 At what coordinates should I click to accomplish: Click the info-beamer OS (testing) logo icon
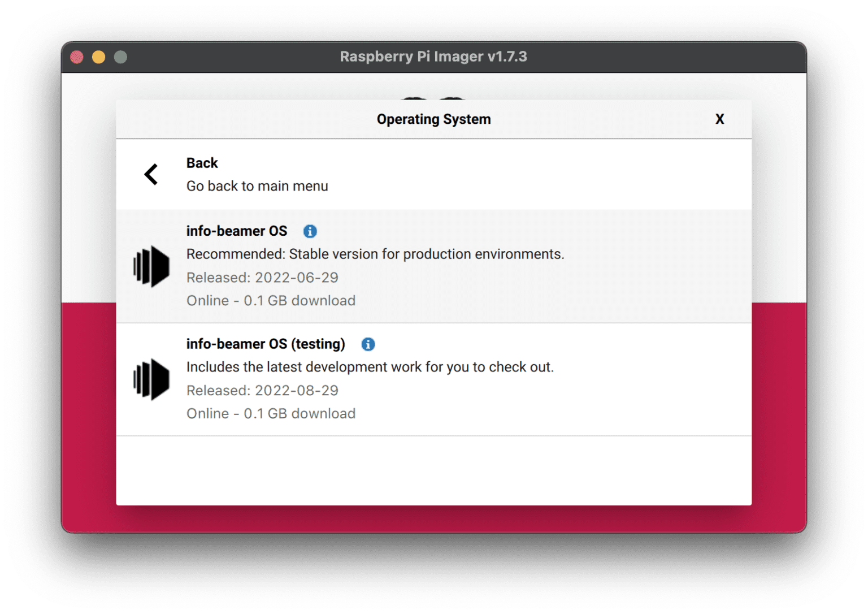[151, 379]
